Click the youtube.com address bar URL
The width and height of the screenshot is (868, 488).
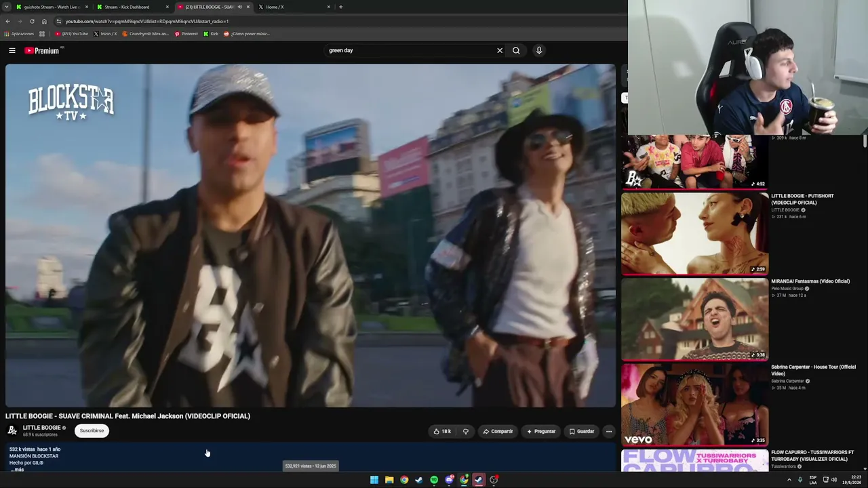point(147,21)
